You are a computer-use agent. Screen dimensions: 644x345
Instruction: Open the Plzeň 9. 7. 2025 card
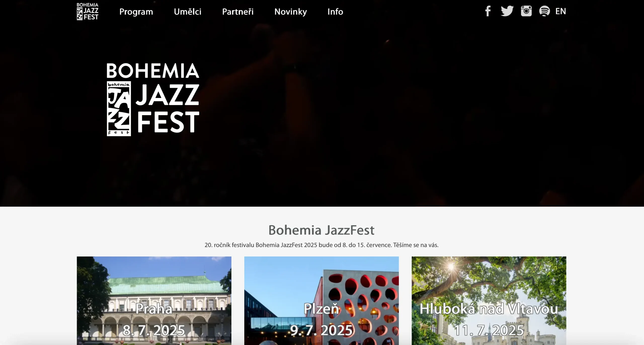(321, 301)
